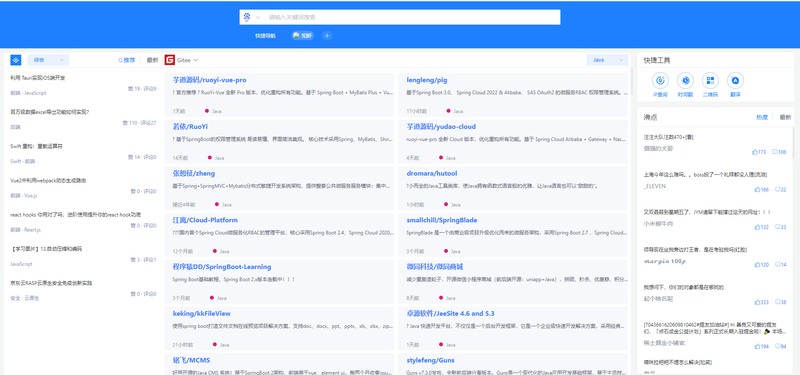Switch to 推荐 tab in articles panel
800x375 pixels.
(127, 60)
